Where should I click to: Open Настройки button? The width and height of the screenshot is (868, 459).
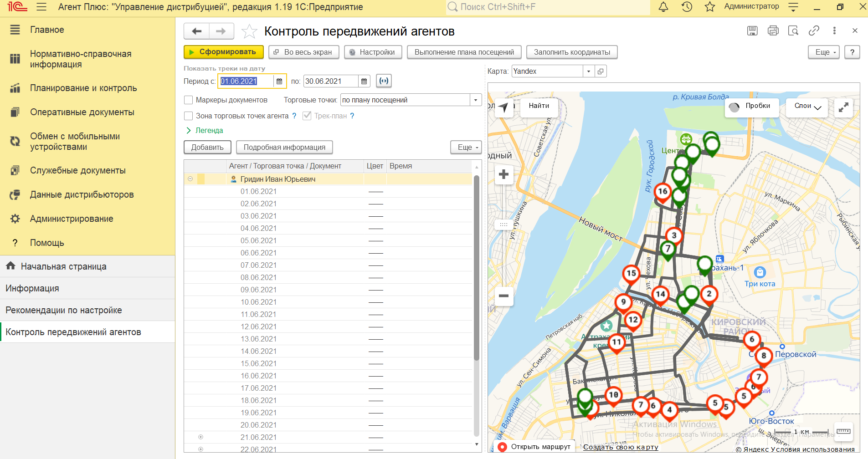pyautogui.click(x=373, y=52)
